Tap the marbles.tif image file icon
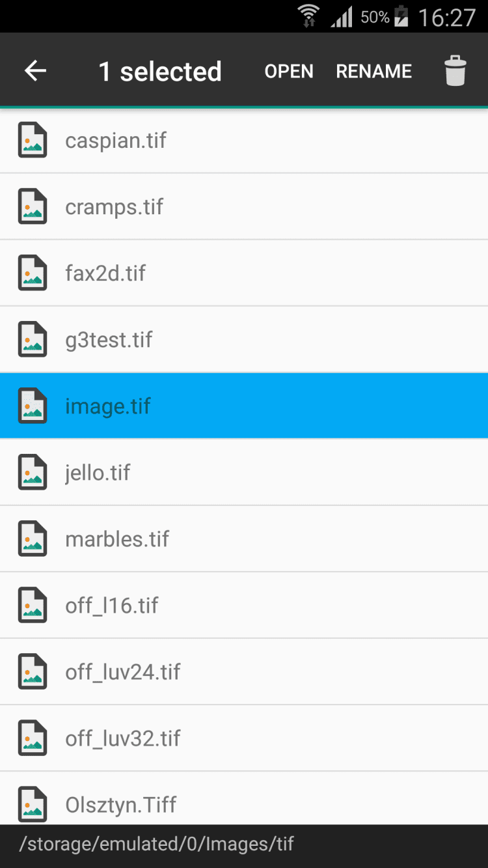 pos(32,539)
